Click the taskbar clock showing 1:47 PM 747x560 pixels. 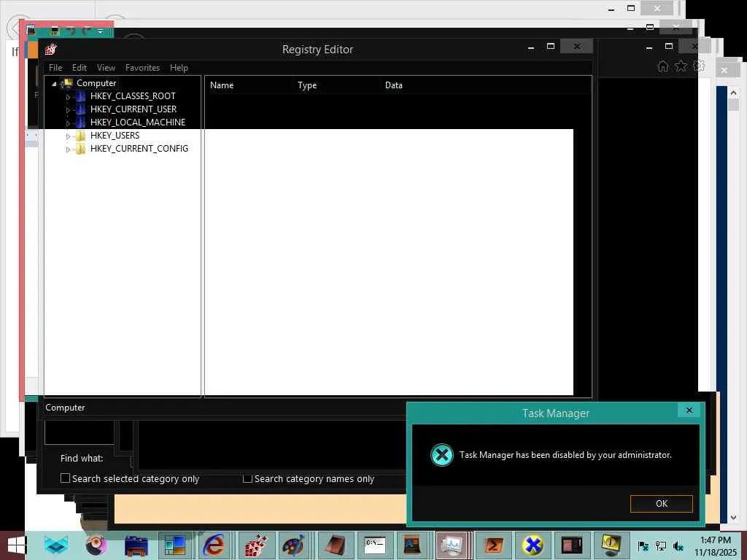click(715, 546)
